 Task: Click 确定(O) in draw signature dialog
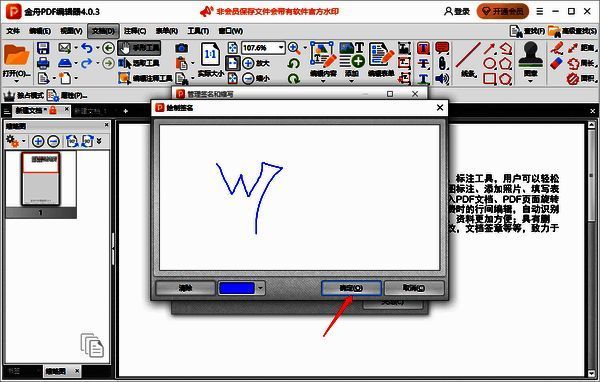[x=351, y=288]
